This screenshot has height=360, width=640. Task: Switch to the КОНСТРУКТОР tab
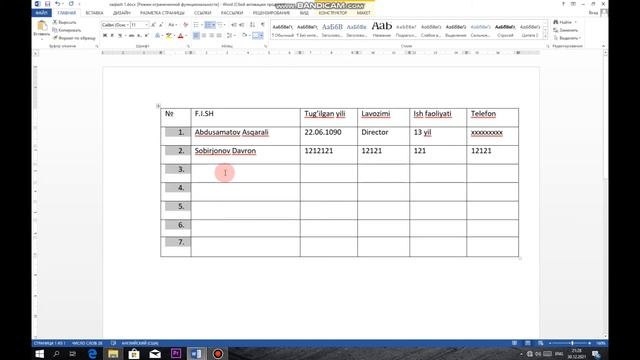tap(333, 13)
